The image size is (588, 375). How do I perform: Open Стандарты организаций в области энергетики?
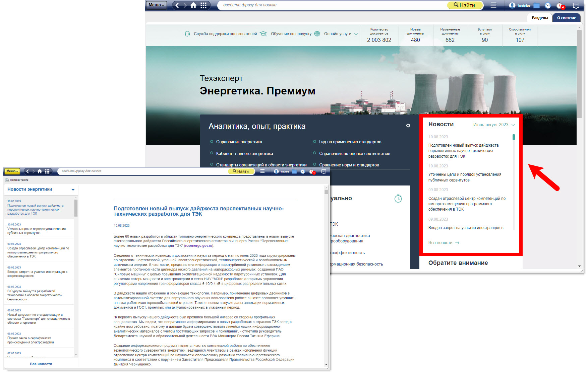261,165
